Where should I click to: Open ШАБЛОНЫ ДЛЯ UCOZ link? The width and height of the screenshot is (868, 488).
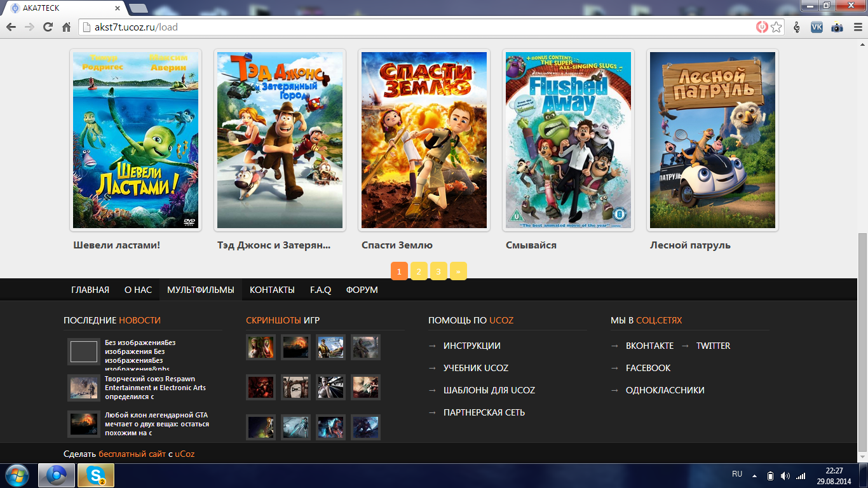[x=489, y=390]
